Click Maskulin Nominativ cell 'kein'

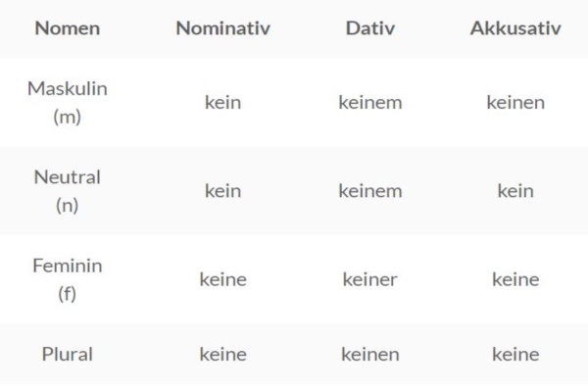(222, 102)
